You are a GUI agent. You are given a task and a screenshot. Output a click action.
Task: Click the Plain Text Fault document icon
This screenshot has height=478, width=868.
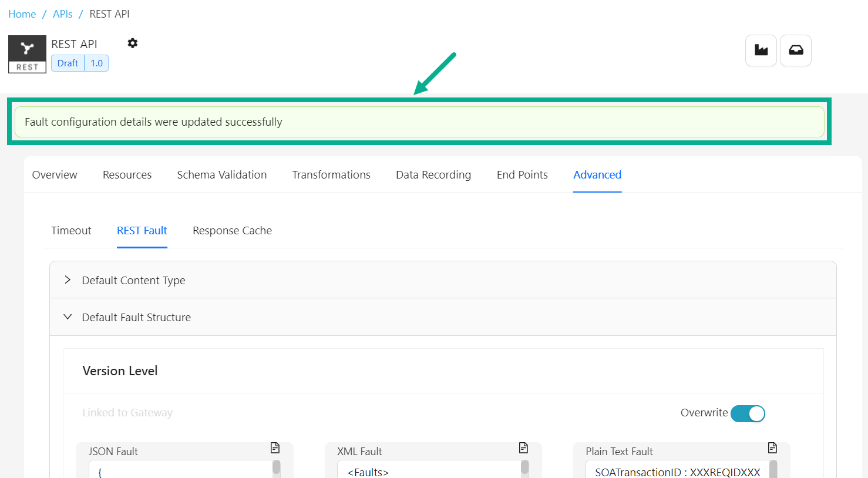(772, 448)
